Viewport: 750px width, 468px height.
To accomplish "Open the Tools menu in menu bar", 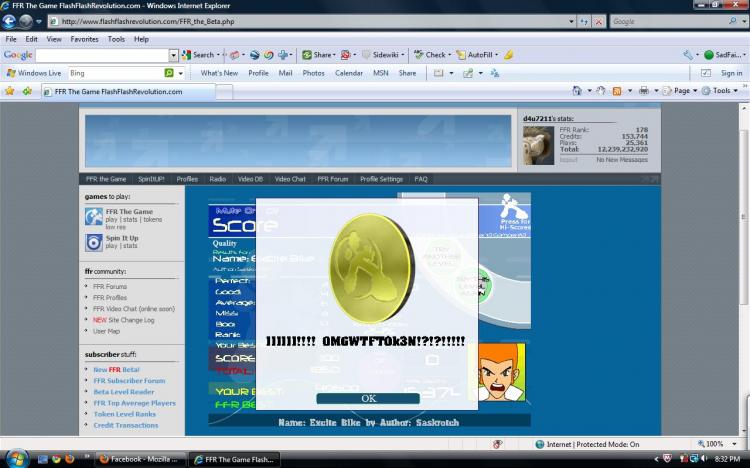I will (x=116, y=39).
